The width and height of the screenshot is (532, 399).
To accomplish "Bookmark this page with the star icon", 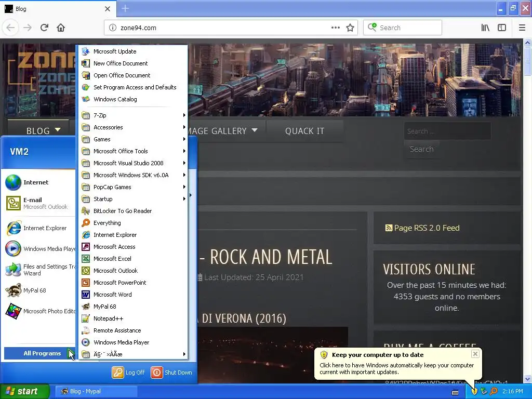I will tap(350, 28).
